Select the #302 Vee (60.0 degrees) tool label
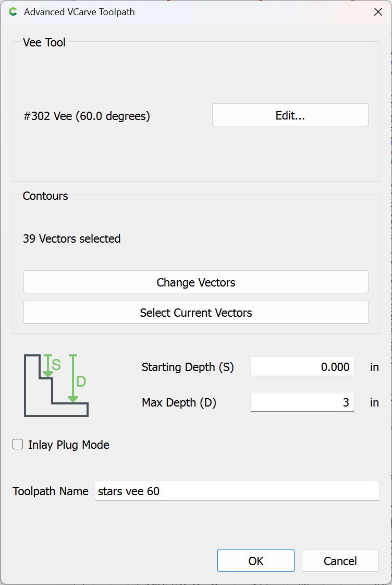 click(87, 116)
